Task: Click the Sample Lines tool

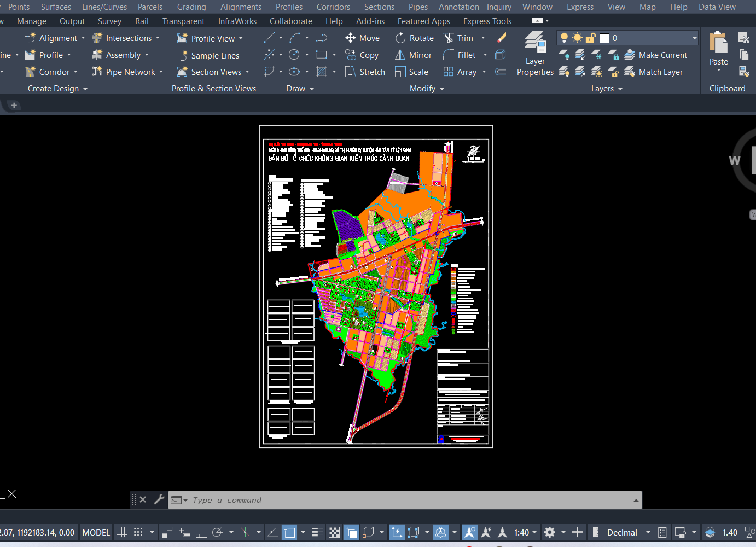Action: [208, 55]
